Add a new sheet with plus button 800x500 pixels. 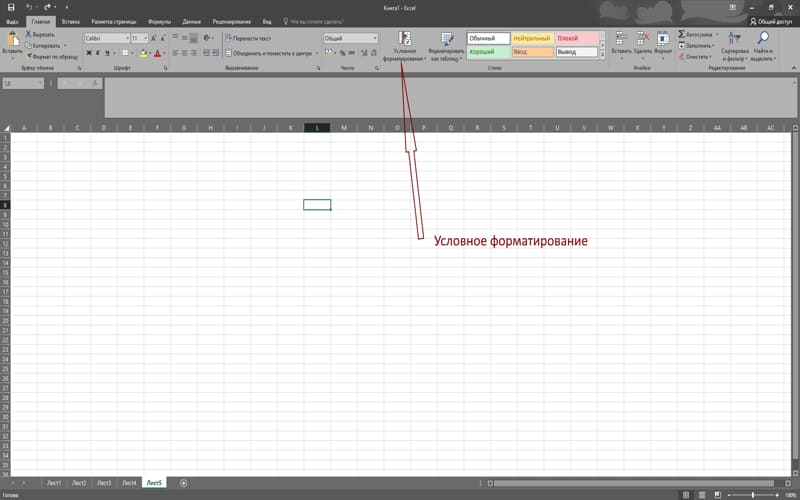(184, 483)
